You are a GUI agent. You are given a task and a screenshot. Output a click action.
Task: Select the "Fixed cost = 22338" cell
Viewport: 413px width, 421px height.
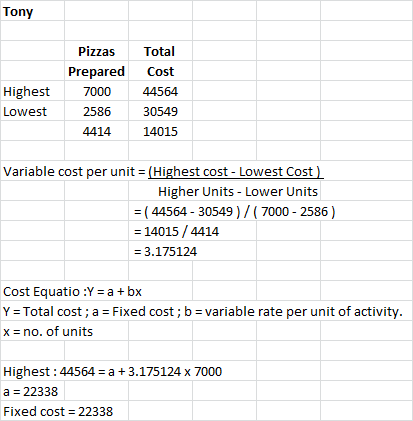coord(58,411)
